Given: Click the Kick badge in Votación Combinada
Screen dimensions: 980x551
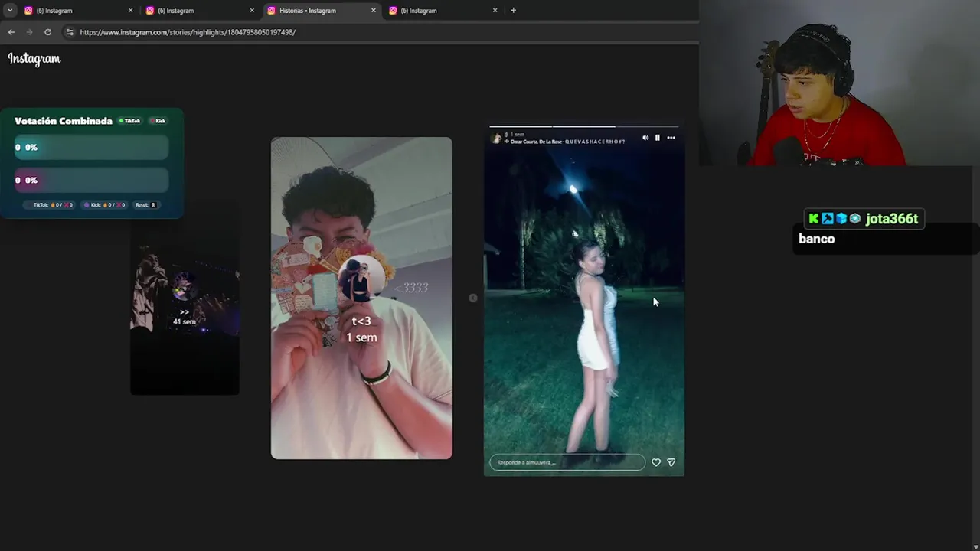Looking at the screenshot, I should click(x=158, y=121).
